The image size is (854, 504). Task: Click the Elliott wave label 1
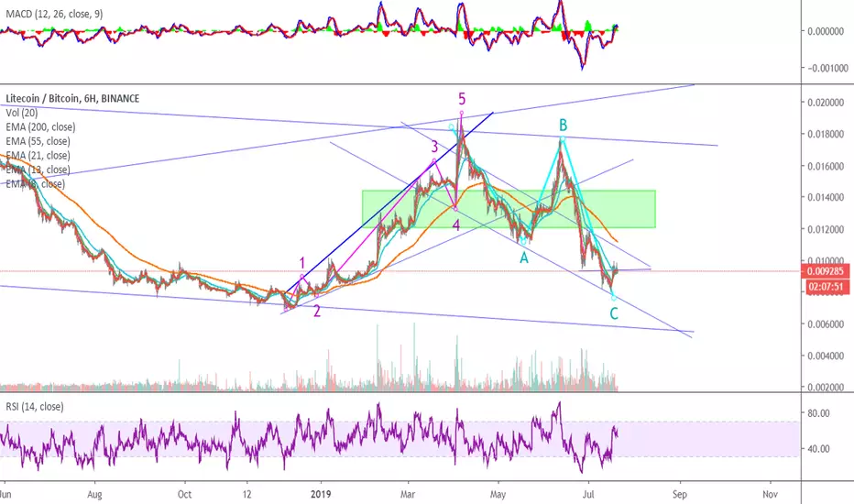tap(302, 264)
